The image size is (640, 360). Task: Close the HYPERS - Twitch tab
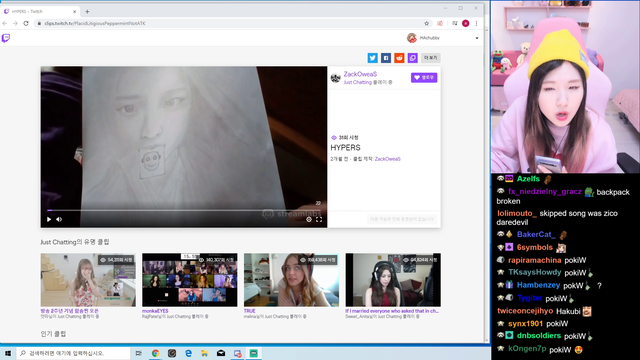pos(74,11)
